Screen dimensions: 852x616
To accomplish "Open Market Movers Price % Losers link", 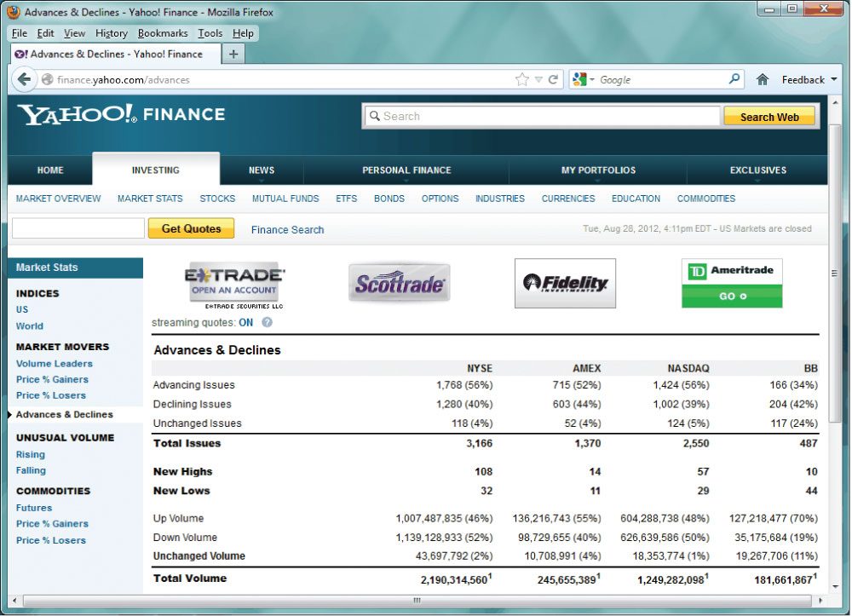I will click(51, 396).
